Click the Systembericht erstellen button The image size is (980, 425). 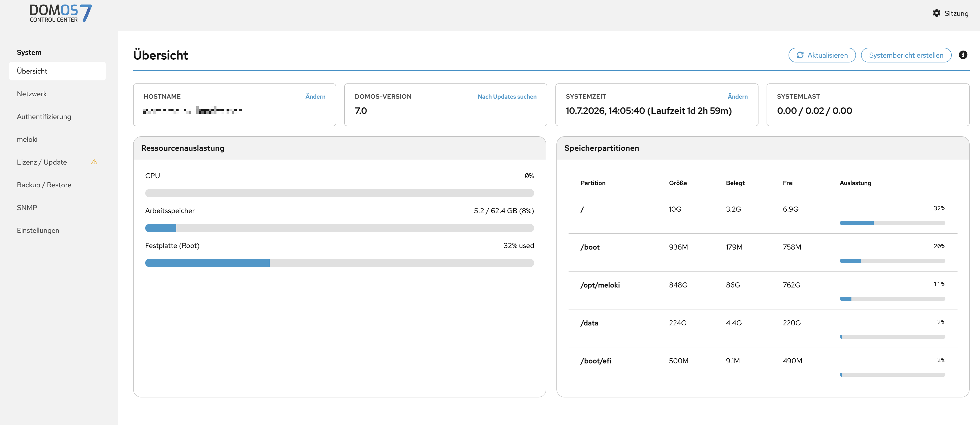click(x=906, y=55)
